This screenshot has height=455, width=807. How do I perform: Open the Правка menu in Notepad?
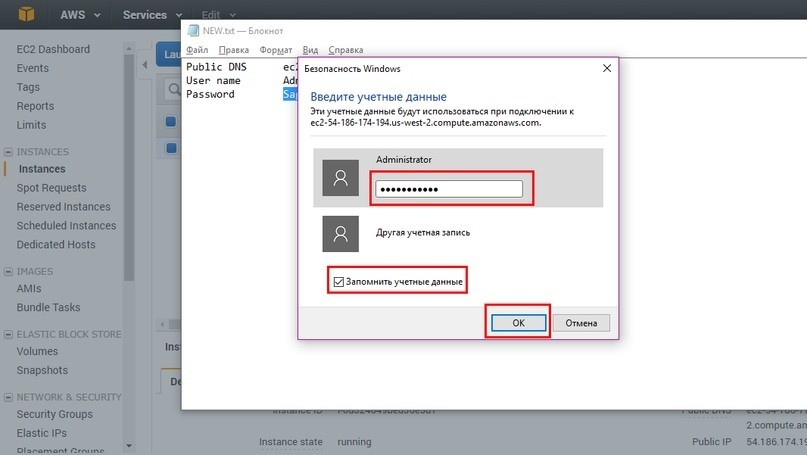tap(234, 50)
